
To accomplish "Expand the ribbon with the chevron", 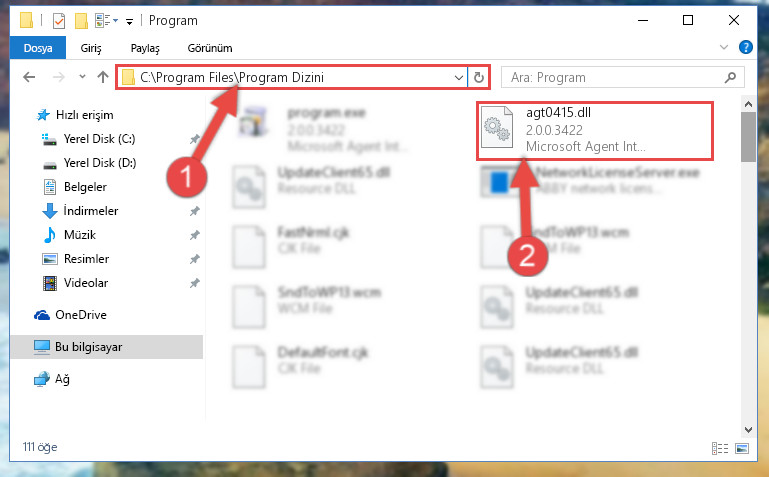I will (x=724, y=47).
